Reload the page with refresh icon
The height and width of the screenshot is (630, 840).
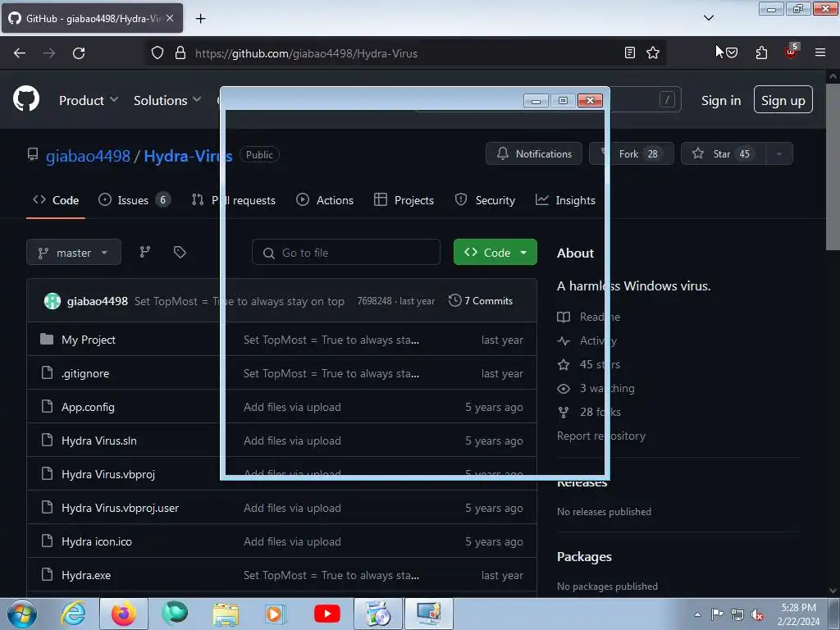tap(79, 53)
